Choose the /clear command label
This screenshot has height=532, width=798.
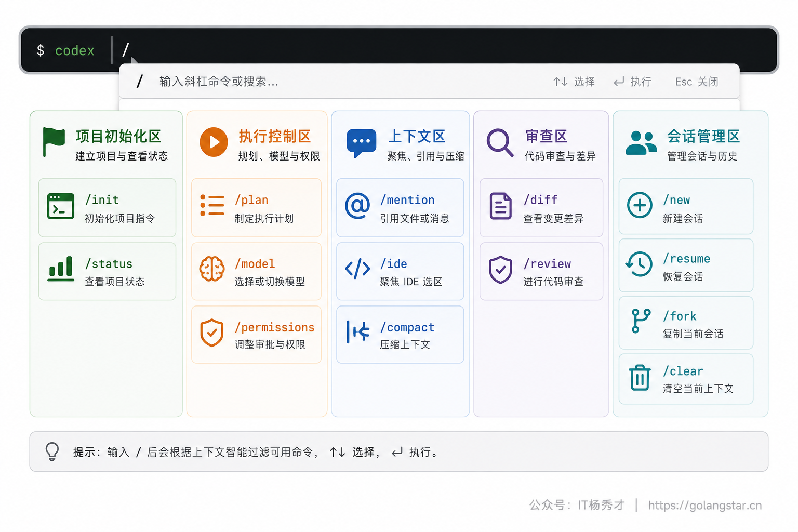[683, 371]
